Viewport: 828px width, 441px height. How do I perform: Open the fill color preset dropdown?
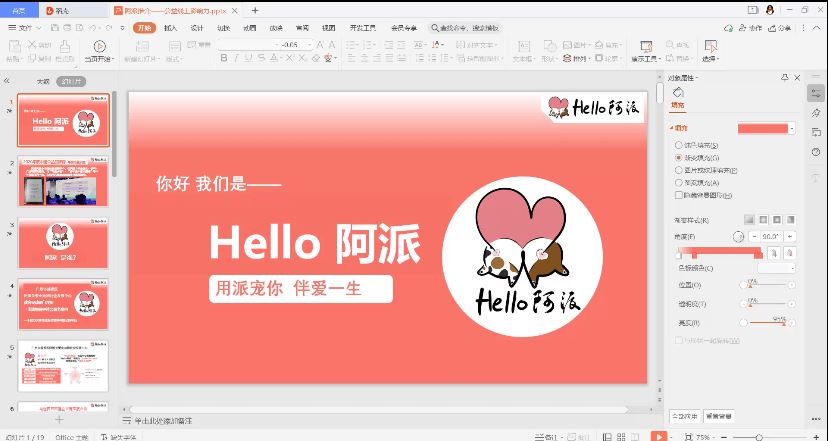[792, 128]
